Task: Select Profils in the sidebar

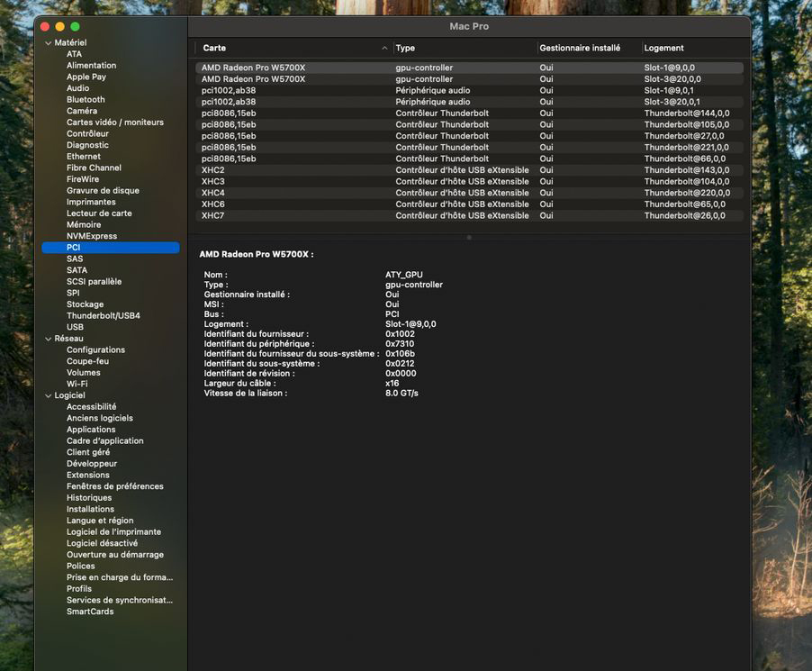Action: [x=78, y=590]
